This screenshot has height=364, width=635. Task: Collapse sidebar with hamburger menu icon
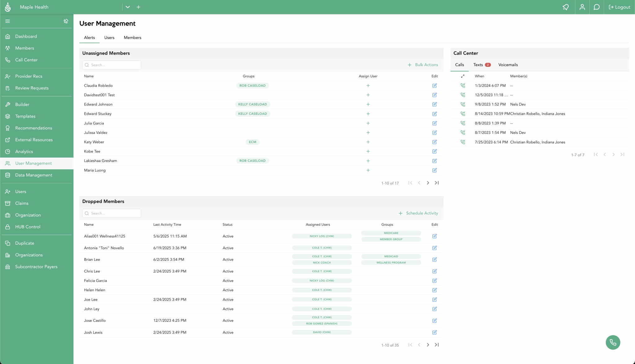pyautogui.click(x=8, y=21)
